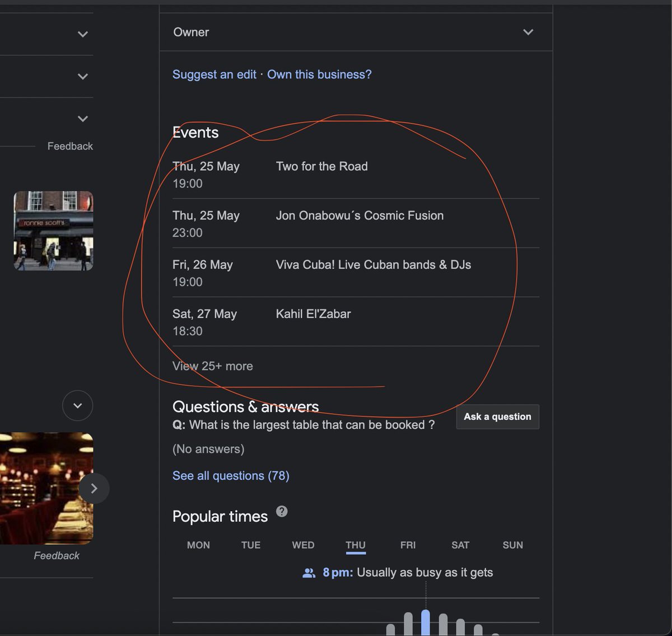Click the Thu, 25 May 19:00 date

point(206,175)
